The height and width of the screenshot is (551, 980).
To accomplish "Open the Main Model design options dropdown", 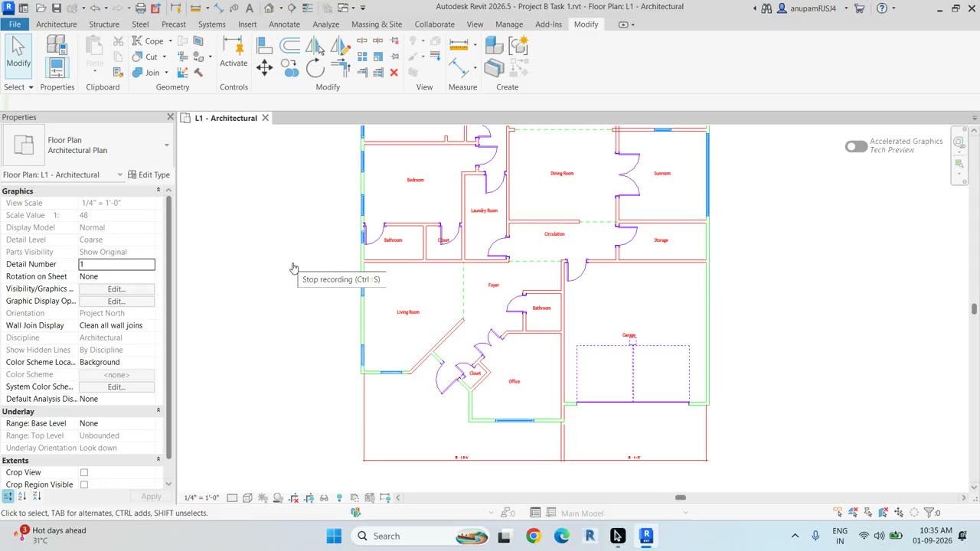I will [x=685, y=514].
